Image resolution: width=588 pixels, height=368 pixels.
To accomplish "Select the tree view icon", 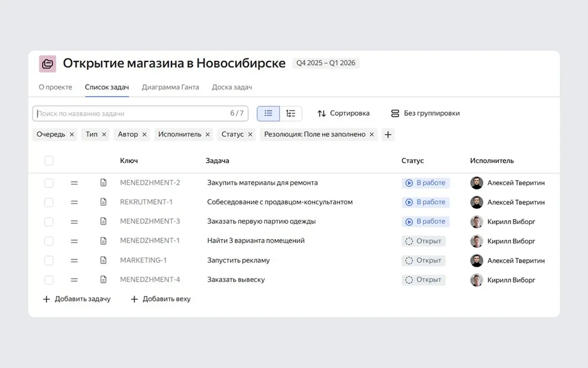I will coord(291,113).
